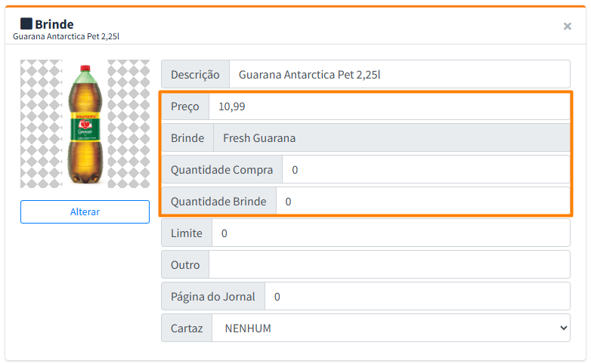The width and height of the screenshot is (591, 364).
Task: Focus the Quantidade Brinde input box
Action: [x=422, y=202]
